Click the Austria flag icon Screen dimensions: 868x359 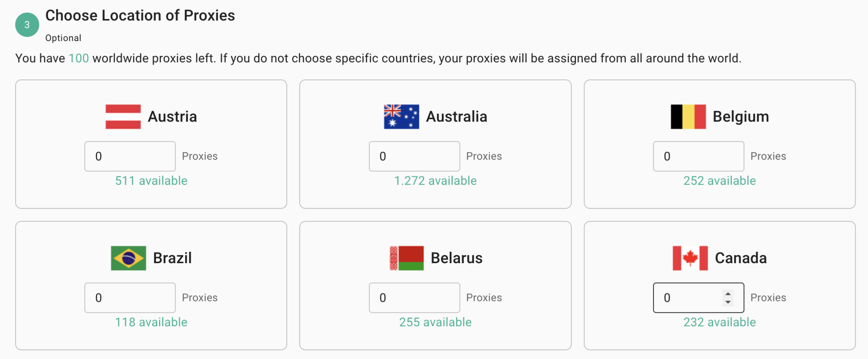click(123, 117)
